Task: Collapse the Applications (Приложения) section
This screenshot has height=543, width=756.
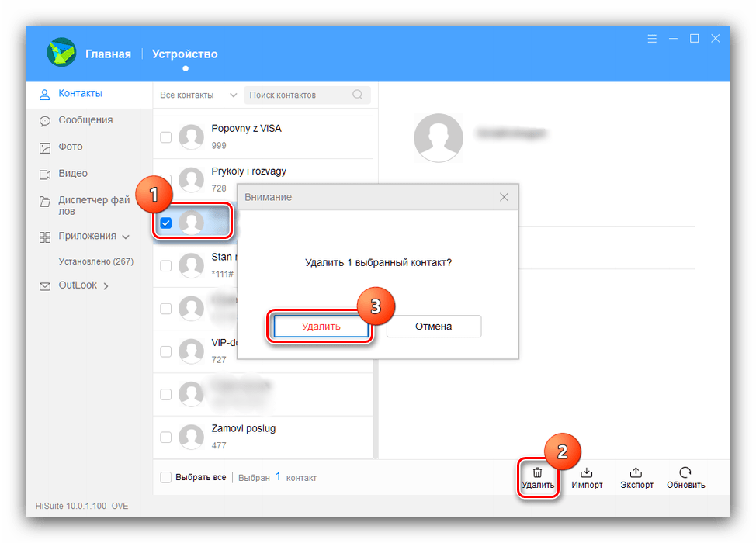Action: (x=126, y=237)
